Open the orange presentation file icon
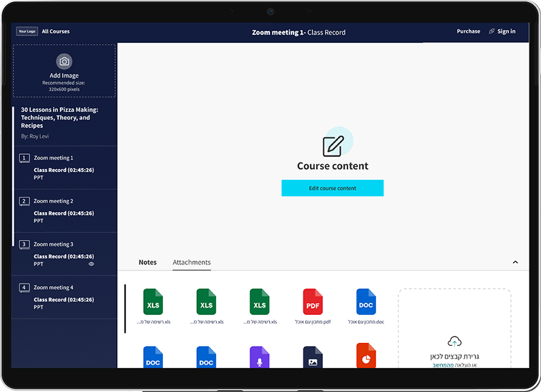This screenshot has width=541, height=392. 366,355
